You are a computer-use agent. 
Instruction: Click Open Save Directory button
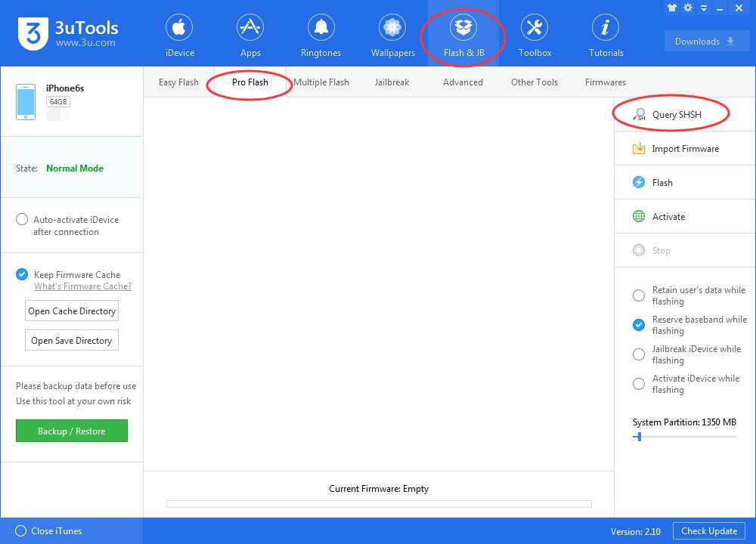pyautogui.click(x=71, y=341)
